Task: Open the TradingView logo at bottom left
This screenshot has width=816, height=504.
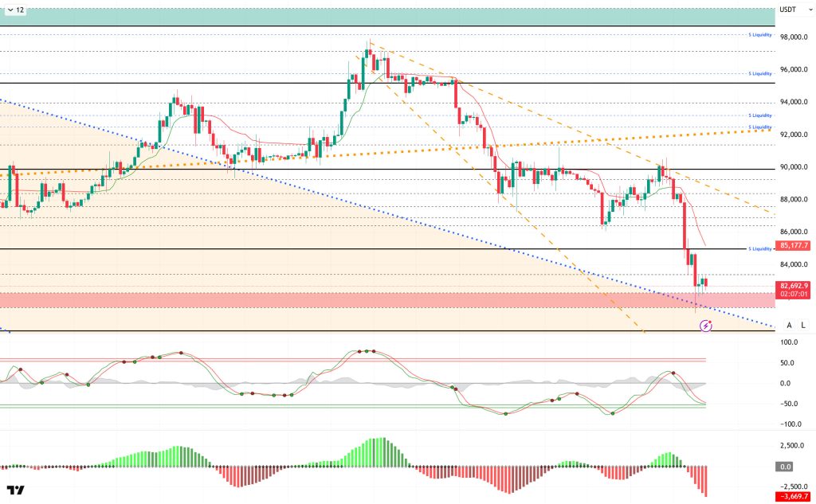Action: point(16,490)
